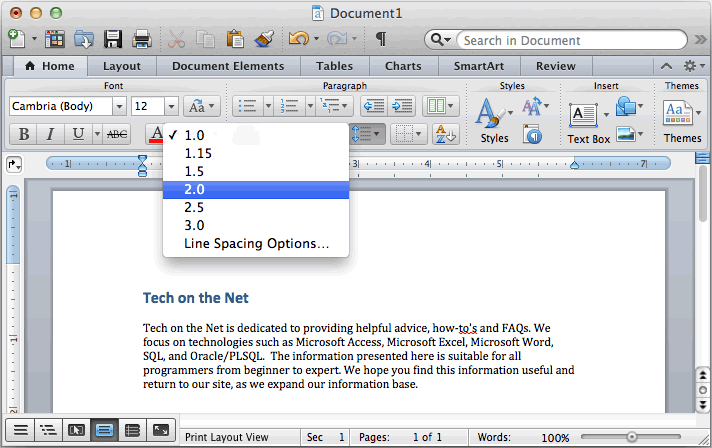
Task: Show paragraph marks with pilcrow icon
Action: click(x=381, y=39)
